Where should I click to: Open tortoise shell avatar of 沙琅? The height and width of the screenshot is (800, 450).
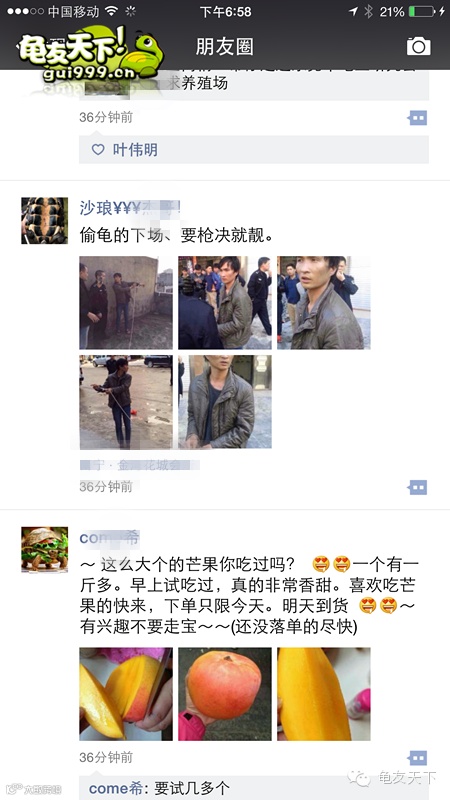[x=44, y=220]
